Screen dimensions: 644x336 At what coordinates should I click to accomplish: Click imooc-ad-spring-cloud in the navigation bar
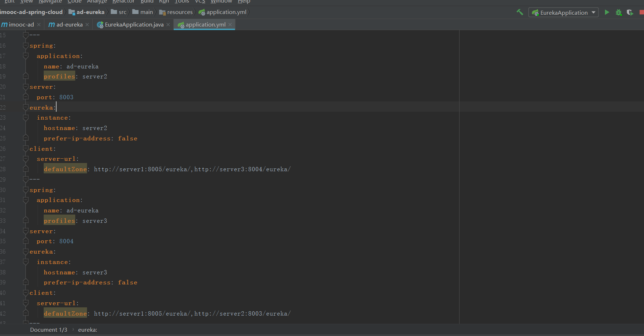coord(31,12)
